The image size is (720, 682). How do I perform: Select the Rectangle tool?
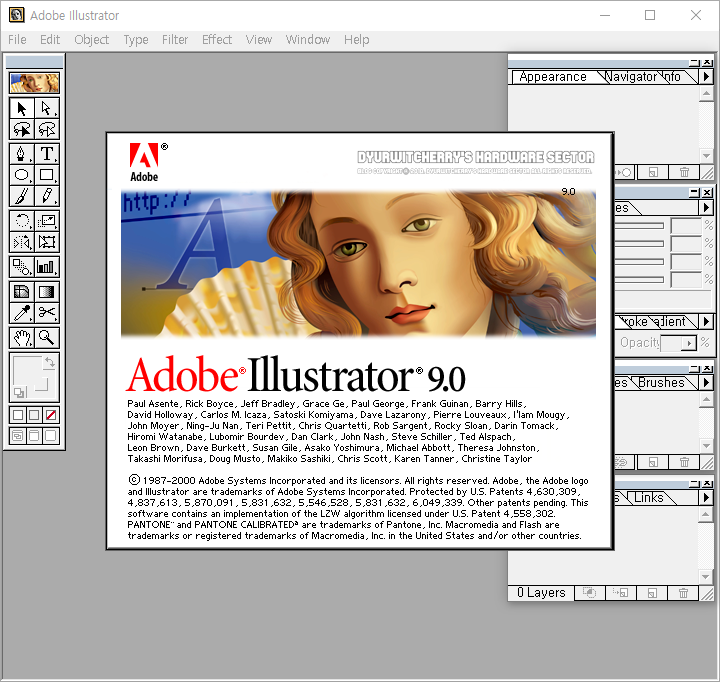click(46, 175)
